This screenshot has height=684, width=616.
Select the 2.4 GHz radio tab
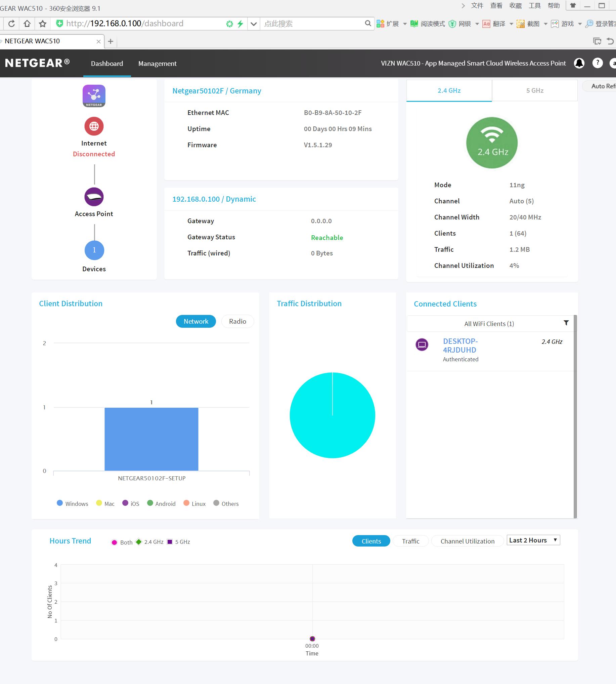click(x=449, y=90)
